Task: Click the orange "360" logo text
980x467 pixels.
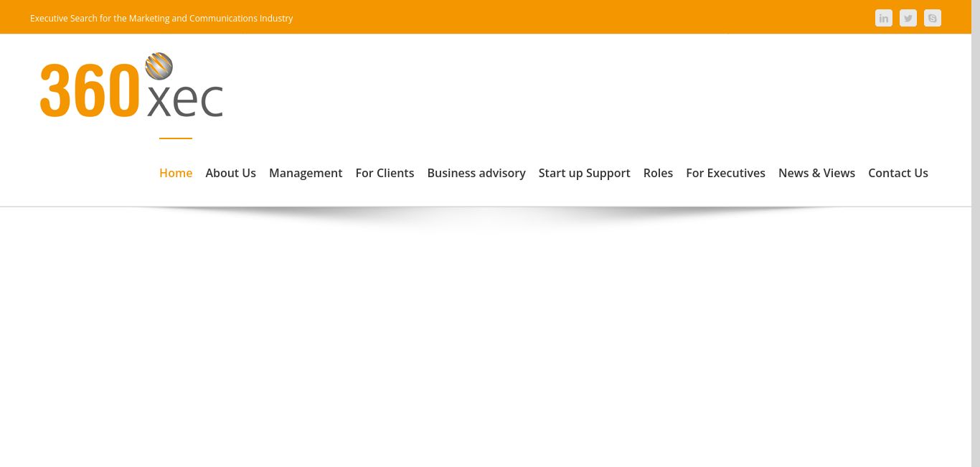Action: pos(90,90)
